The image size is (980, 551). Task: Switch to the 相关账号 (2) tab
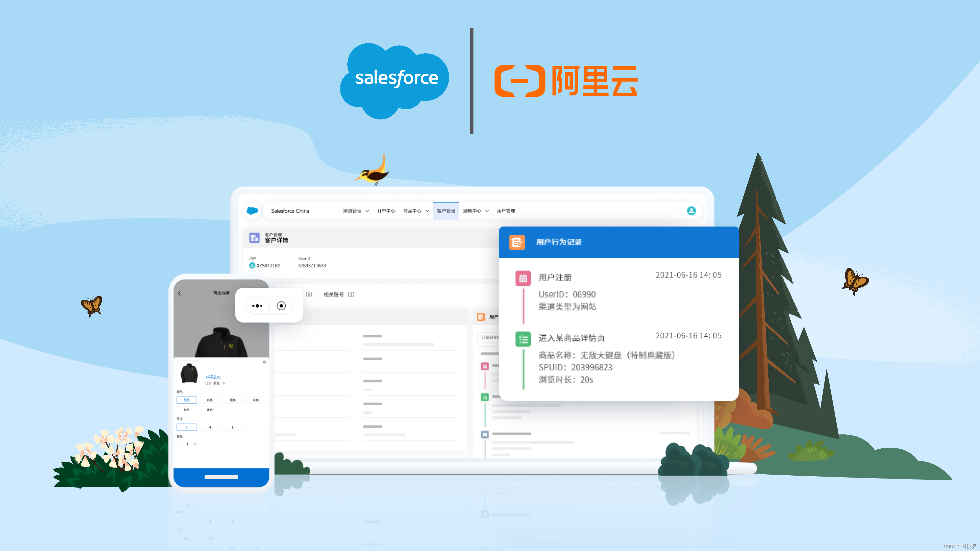coord(339,295)
